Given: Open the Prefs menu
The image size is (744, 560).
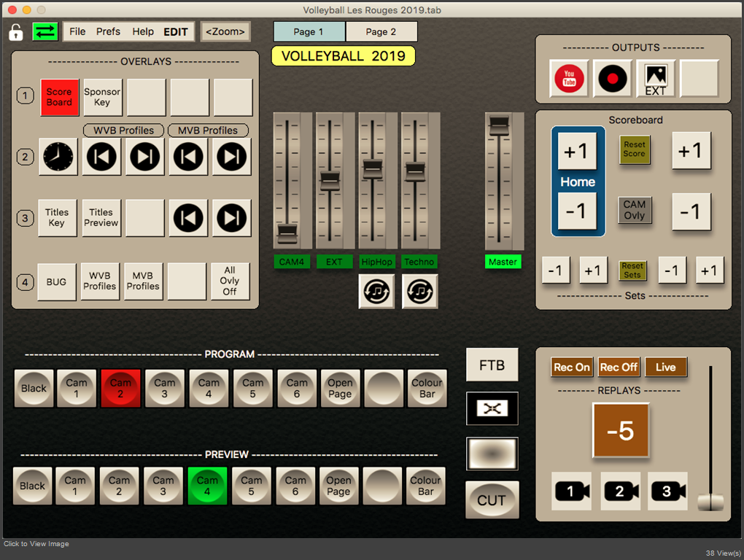Looking at the screenshot, I should pos(108,31).
